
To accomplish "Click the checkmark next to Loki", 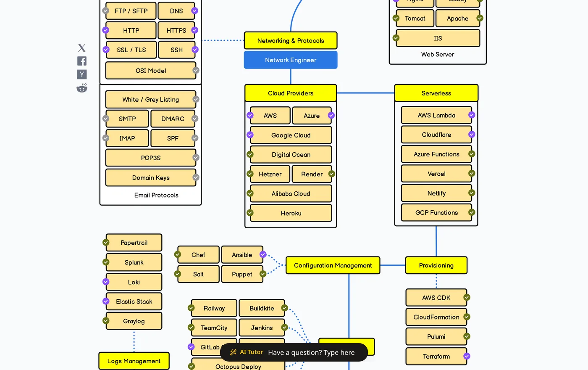I will point(106,282).
